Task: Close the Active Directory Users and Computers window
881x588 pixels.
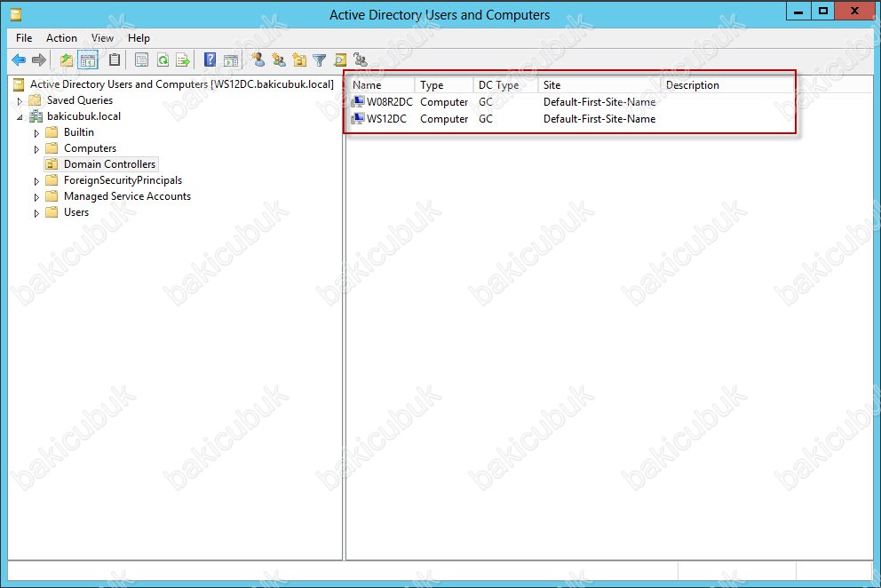Action: [854, 12]
